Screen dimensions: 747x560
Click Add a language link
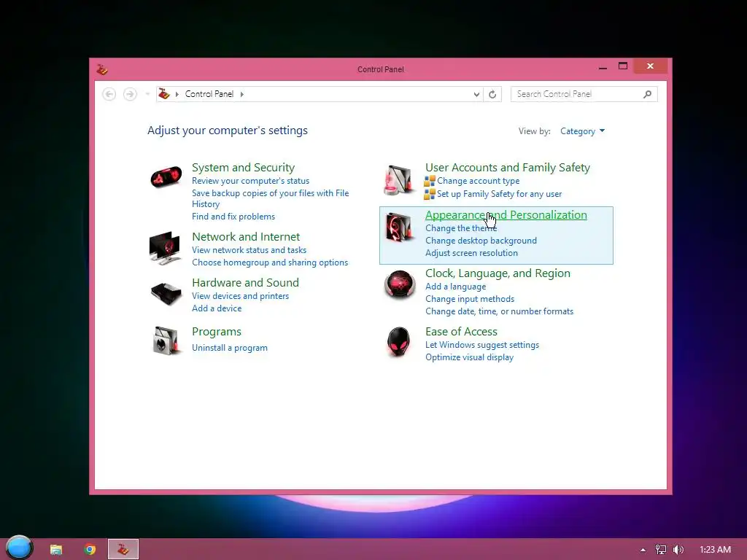pos(455,287)
